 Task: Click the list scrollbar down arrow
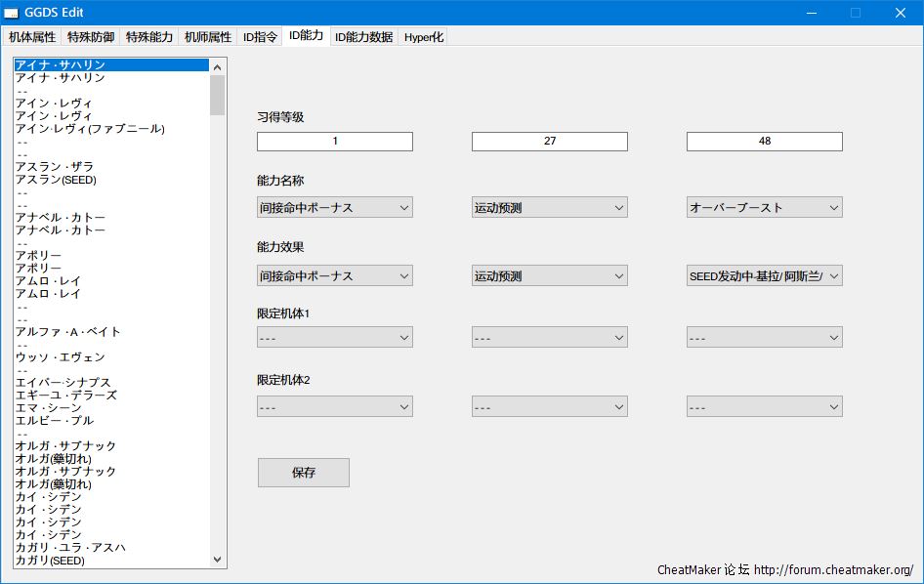[218, 560]
